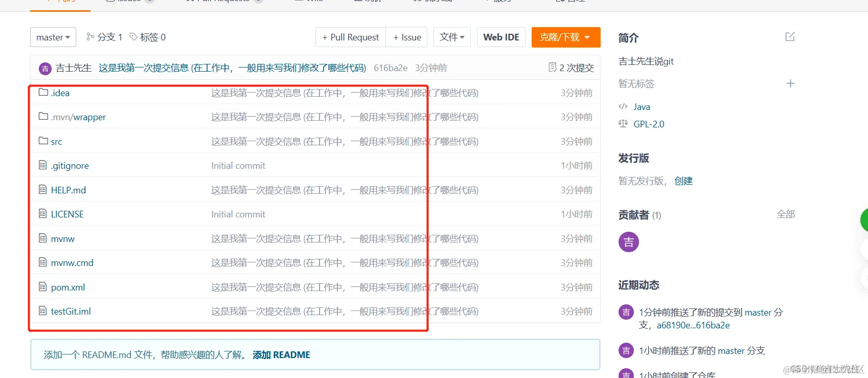Open the master branch dropdown
The image size is (868, 378).
click(53, 37)
